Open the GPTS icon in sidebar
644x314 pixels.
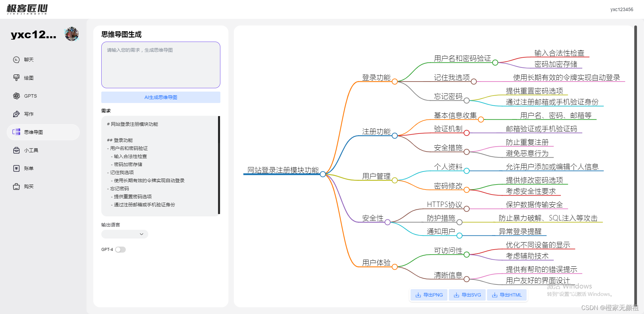(x=16, y=96)
